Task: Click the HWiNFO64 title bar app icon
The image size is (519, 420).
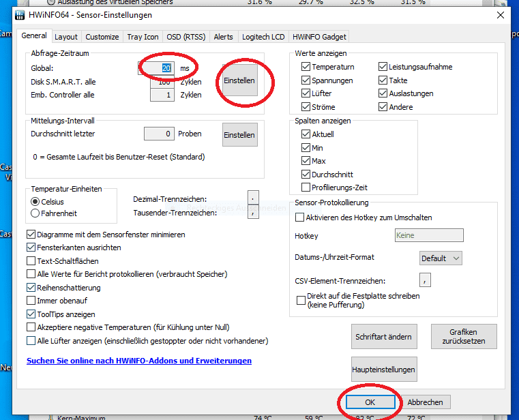Action: (x=20, y=15)
